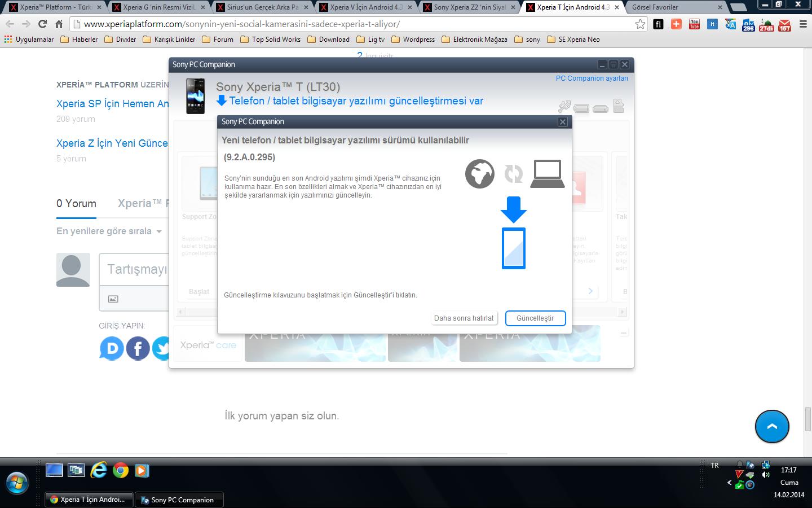Click the blue phone outline icon

(514, 248)
